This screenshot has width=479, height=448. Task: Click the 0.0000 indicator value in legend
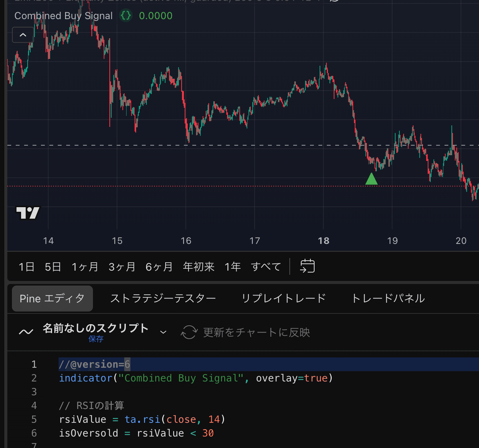(156, 16)
